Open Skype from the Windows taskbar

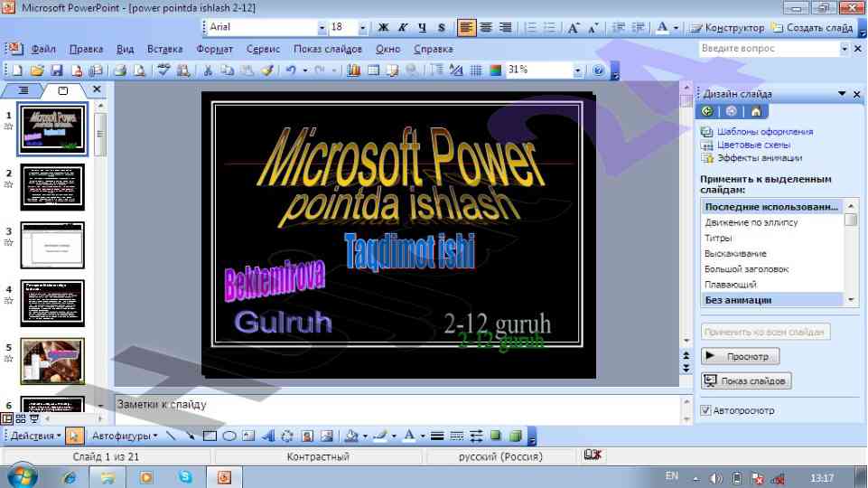tap(185, 476)
